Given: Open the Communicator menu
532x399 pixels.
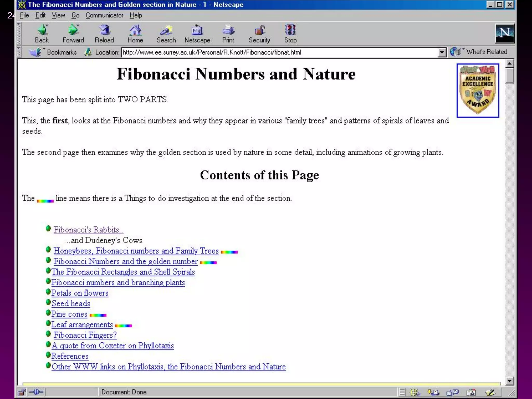Looking at the screenshot, I should pos(104,15).
